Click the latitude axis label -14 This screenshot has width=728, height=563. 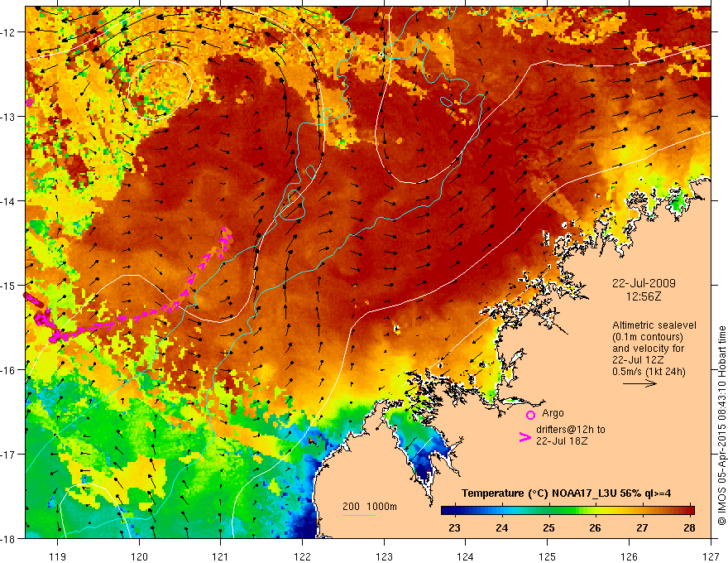(x=9, y=201)
